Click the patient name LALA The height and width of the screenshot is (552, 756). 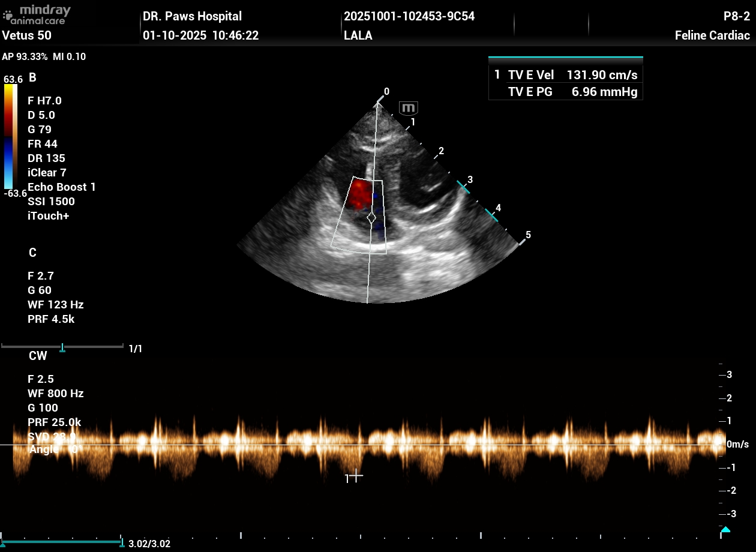[x=358, y=35]
